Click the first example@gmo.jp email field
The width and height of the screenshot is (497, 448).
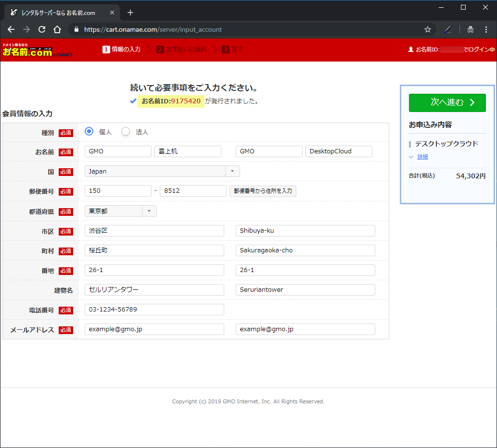(x=154, y=329)
